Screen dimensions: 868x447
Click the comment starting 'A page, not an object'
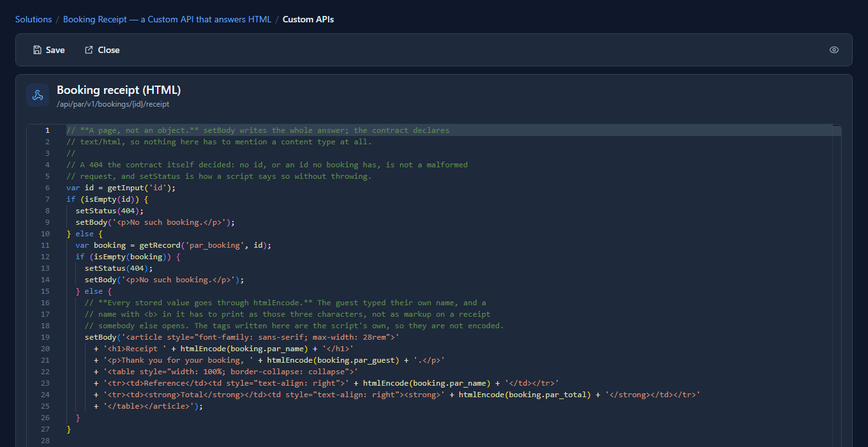click(258, 130)
